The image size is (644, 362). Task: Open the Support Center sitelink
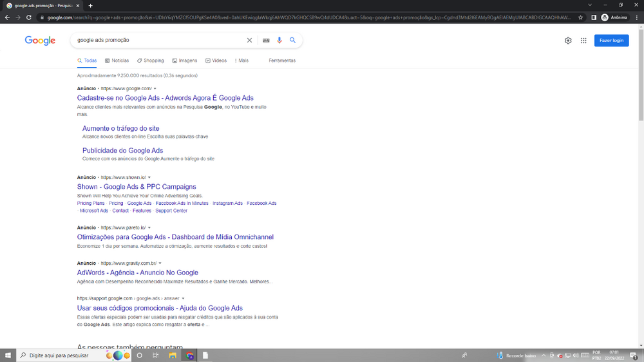[x=171, y=211]
